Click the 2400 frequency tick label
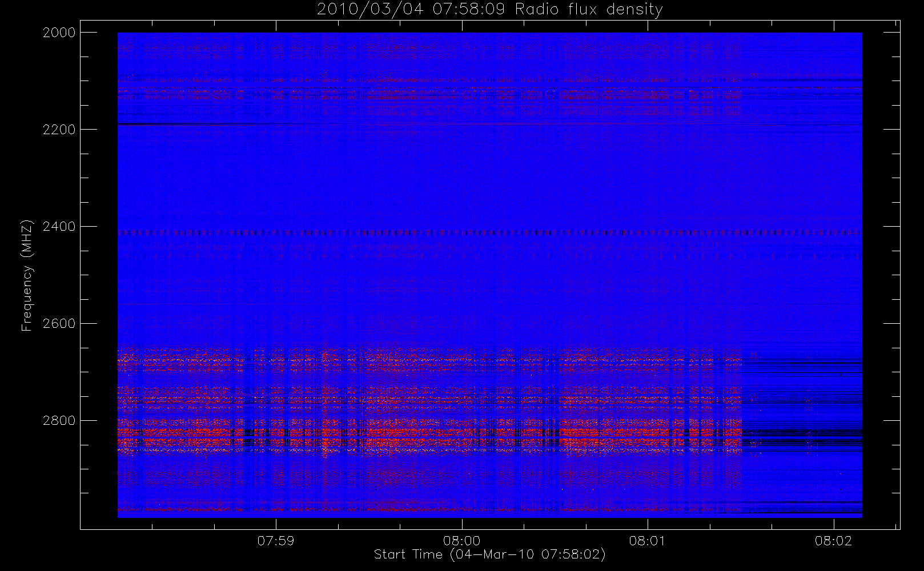 click(59, 227)
